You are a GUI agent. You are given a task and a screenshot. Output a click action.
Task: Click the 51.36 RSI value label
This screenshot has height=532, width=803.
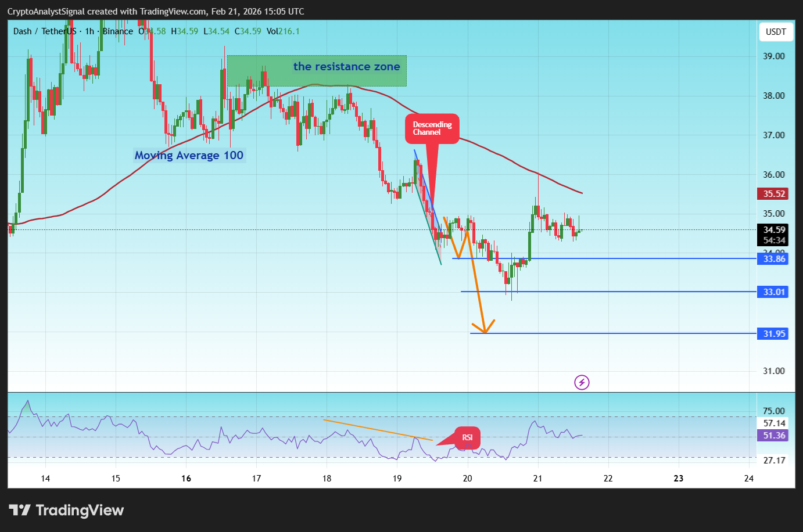773,436
